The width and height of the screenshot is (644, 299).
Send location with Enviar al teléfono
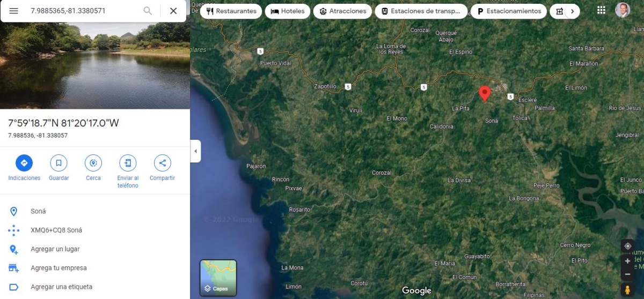(x=128, y=163)
